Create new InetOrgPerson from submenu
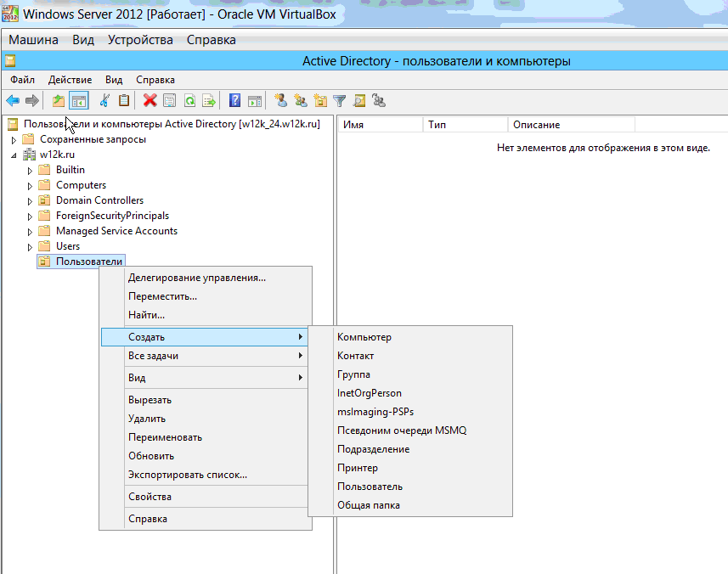 [410, 393]
